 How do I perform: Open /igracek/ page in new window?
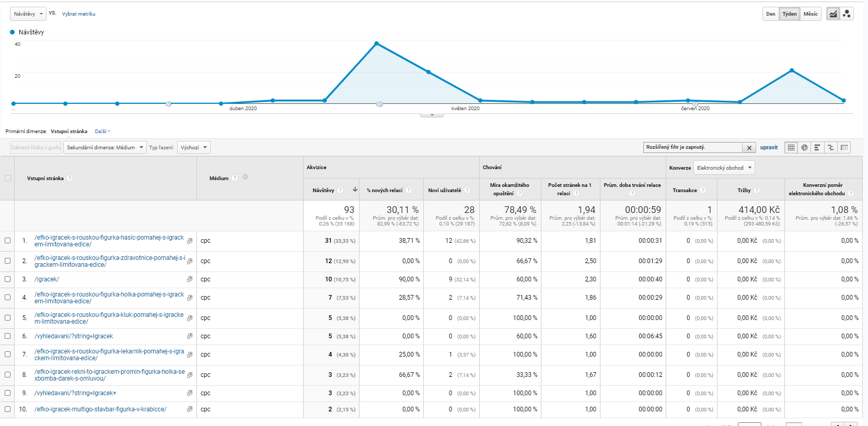click(190, 279)
